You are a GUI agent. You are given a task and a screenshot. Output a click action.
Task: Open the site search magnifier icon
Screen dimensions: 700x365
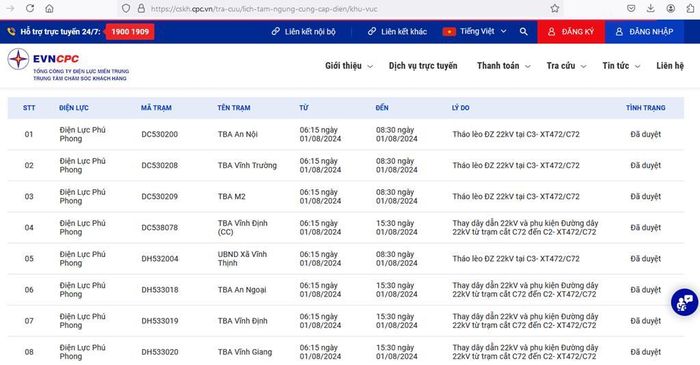tap(524, 32)
